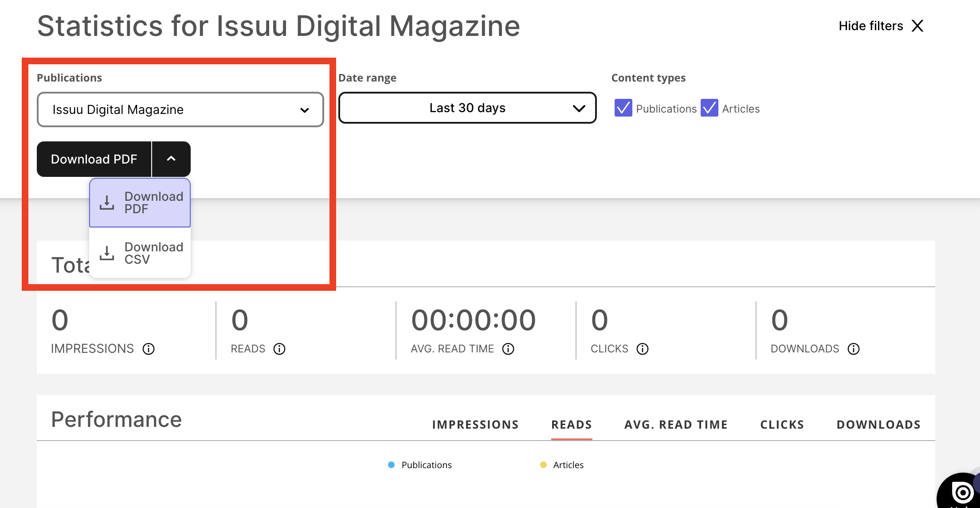
Task: Open the Last 30 days date range dropdown
Action: 467,108
